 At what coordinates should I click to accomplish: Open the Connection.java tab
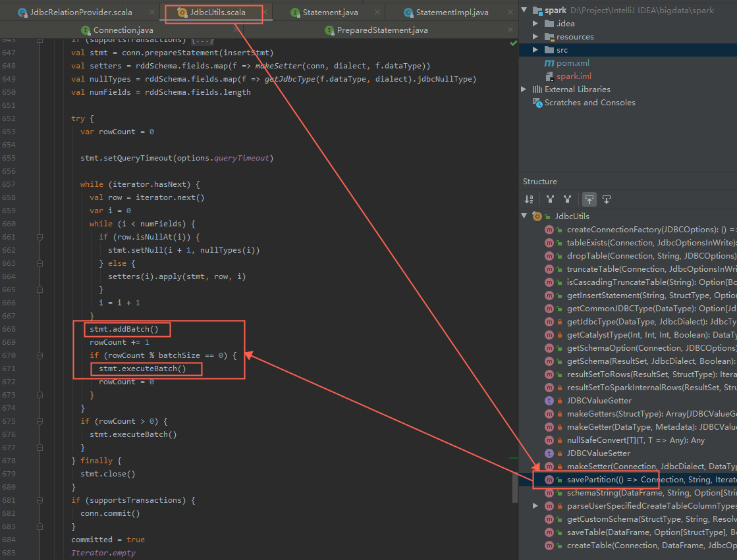(x=123, y=30)
